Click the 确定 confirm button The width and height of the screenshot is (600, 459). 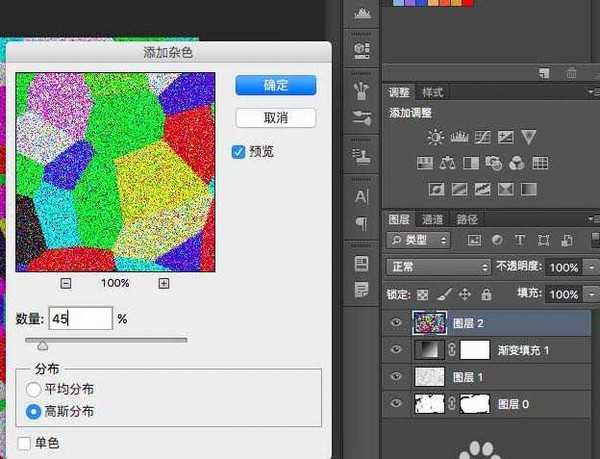[276, 86]
